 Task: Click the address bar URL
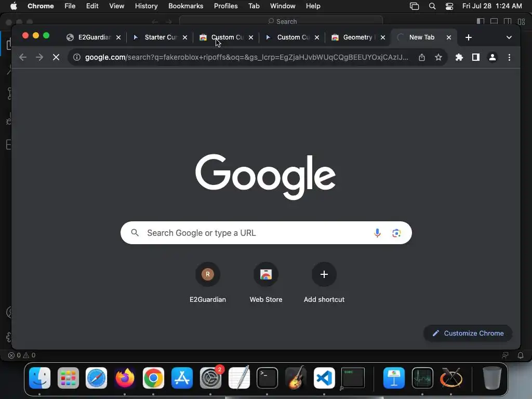pos(247,57)
